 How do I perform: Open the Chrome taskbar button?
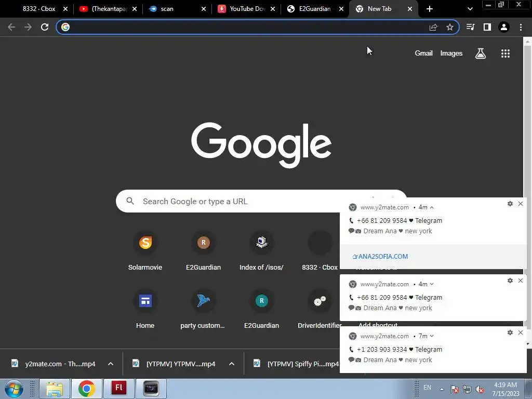[x=87, y=389]
